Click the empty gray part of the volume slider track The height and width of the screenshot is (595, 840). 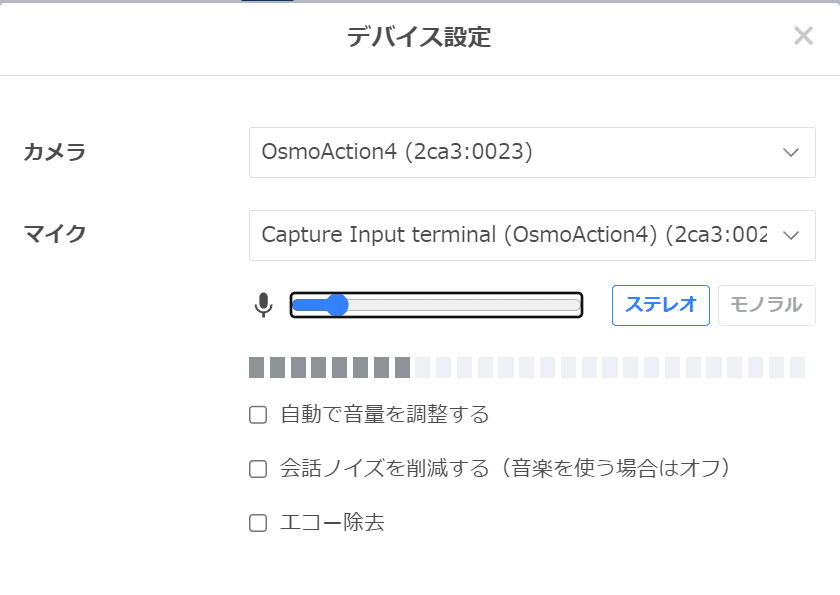tap(464, 305)
